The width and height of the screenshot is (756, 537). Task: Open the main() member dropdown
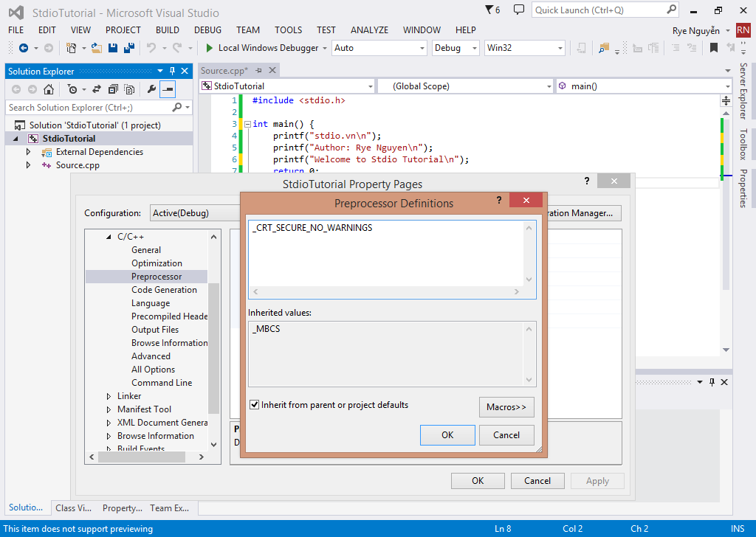pyautogui.click(x=644, y=86)
